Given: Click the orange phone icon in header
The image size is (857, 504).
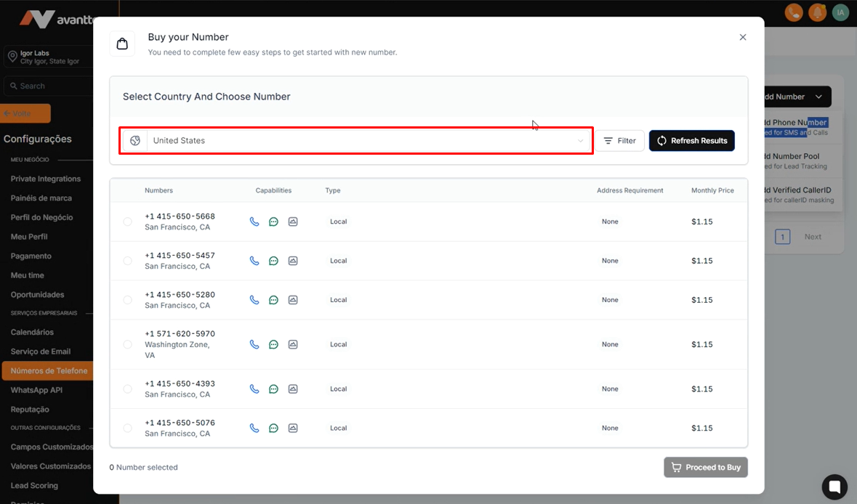Looking at the screenshot, I should coord(794,12).
